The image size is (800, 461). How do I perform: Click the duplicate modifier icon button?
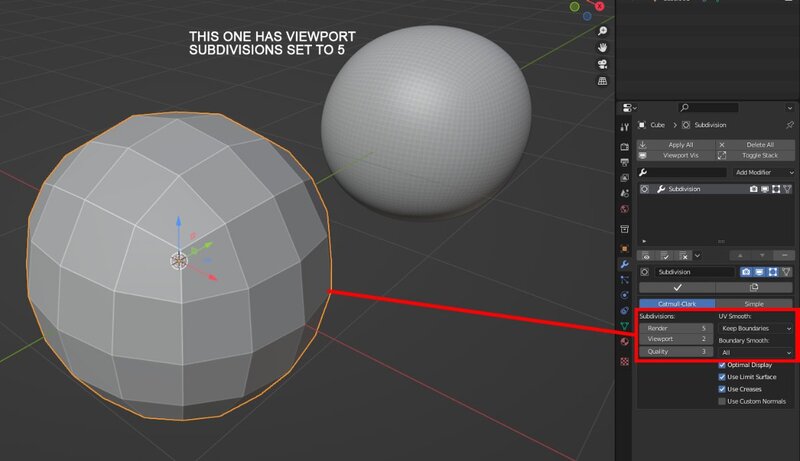tap(754, 288)
